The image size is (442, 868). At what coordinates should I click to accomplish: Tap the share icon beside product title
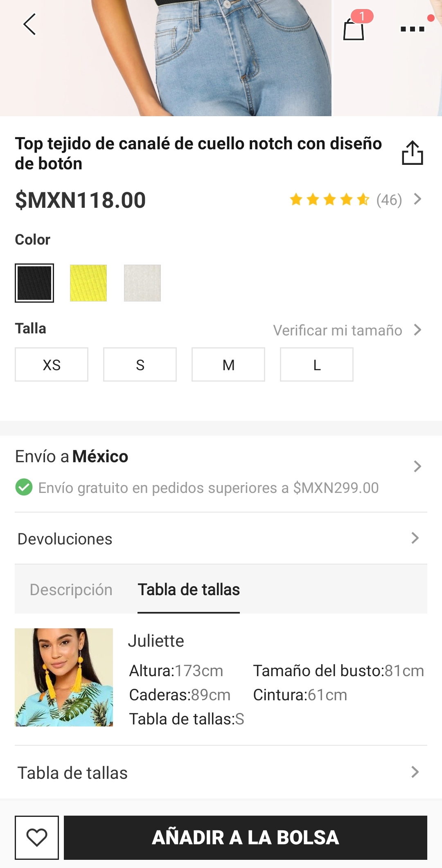[x=412, y=153]
